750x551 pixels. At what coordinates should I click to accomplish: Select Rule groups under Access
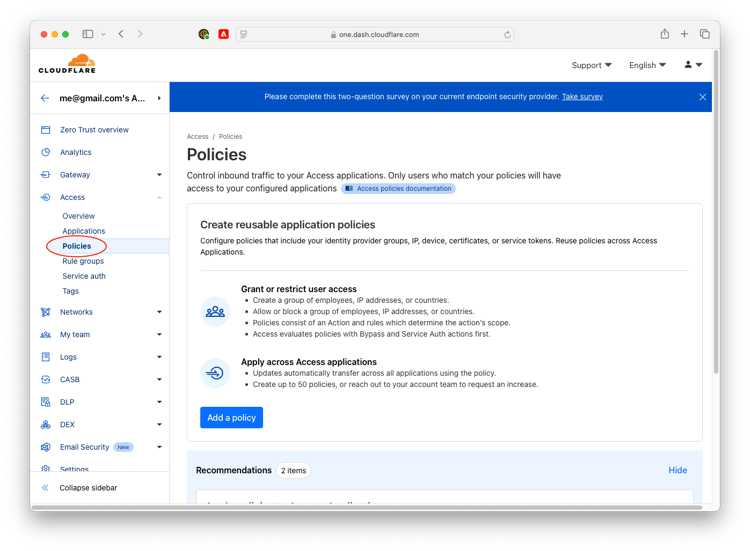pos(83,261)
